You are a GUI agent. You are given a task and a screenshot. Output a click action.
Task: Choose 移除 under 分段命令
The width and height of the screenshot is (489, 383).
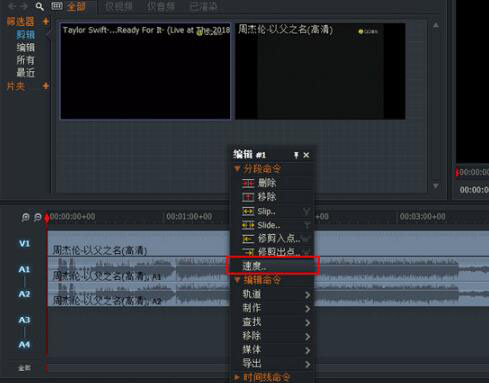click(272, 197)
